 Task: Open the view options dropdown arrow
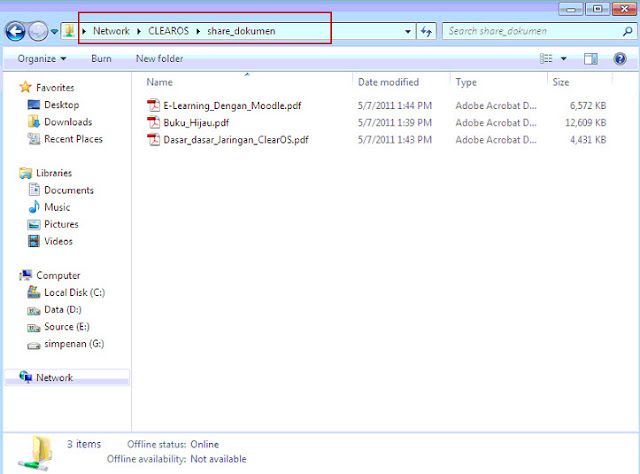click(564, 59)
